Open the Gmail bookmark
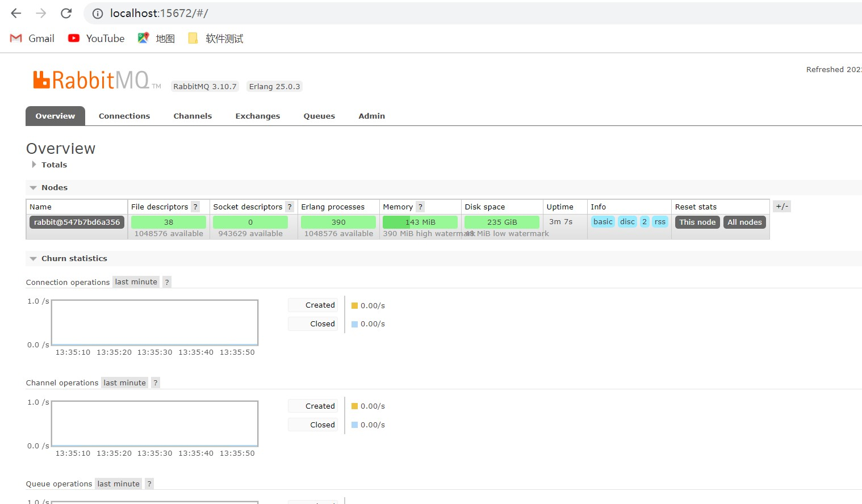 (x=32, y=39)
